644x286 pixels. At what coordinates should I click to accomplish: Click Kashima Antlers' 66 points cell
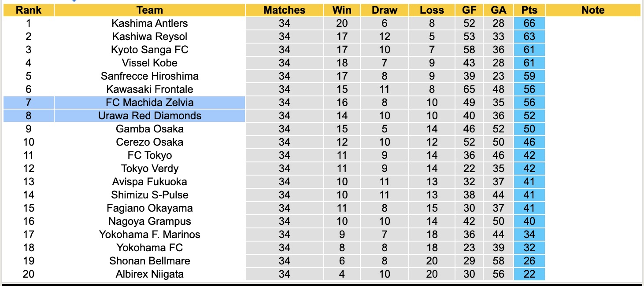point(529,23)
